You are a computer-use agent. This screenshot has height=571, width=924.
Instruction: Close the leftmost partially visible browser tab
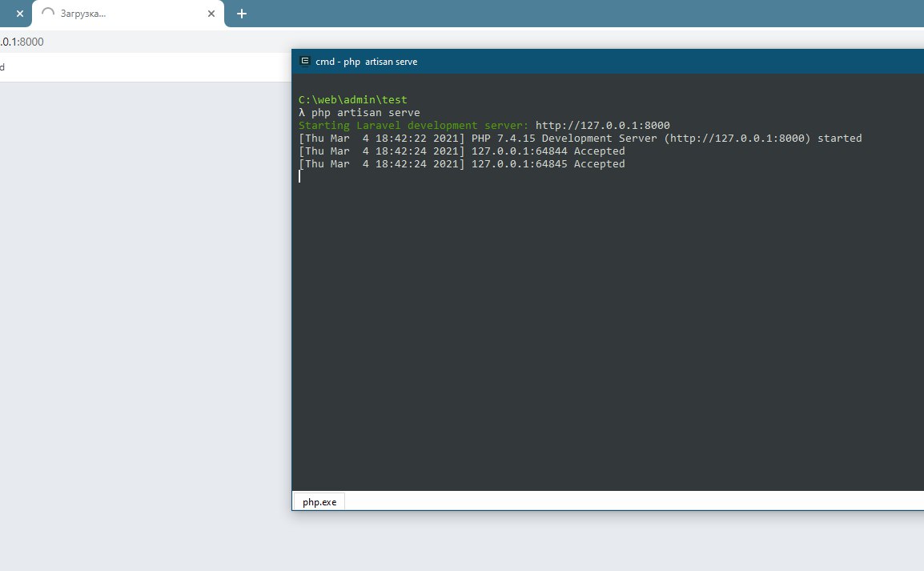point(19,14)
